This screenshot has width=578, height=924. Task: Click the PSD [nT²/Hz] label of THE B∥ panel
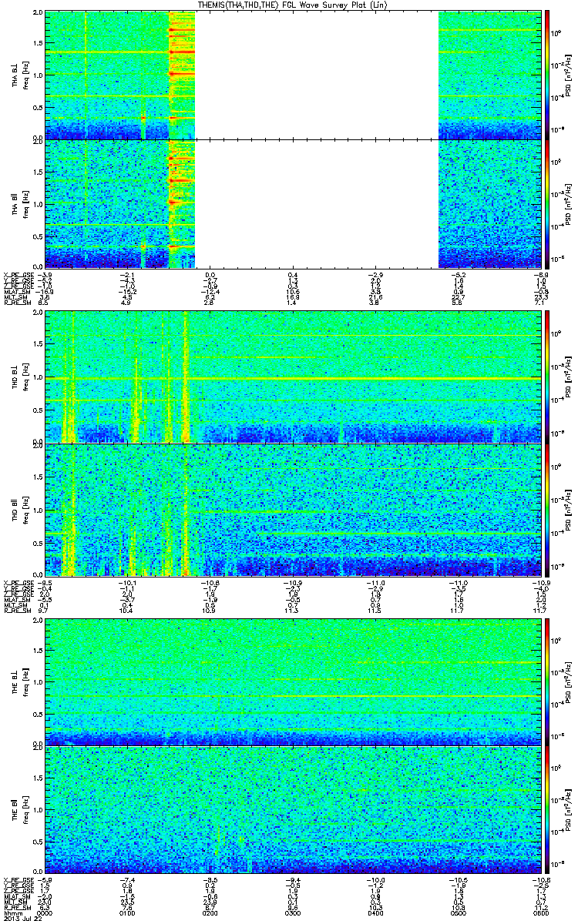click(x=568, y=809)
